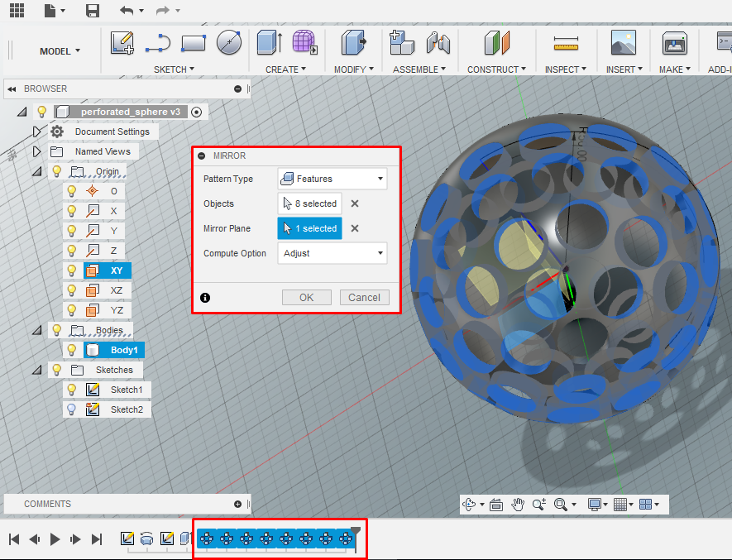732x560 pixels.
Task: Collapse the Origin folder
Action: tap(37, 172)
